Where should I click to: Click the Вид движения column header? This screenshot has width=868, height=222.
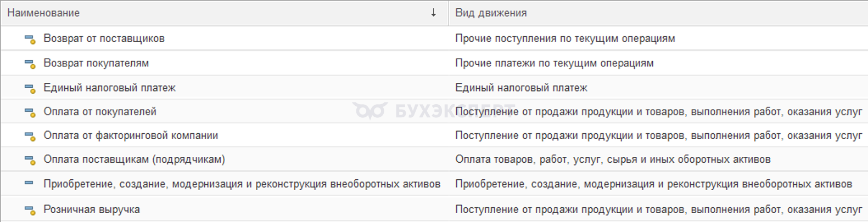click(x=491, y=13)
